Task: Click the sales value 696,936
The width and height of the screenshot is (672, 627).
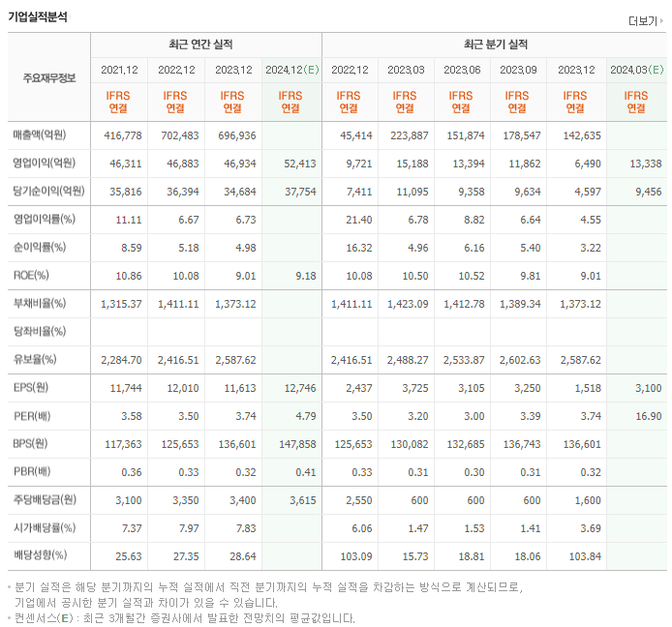Action: click(x=237, y=135)
